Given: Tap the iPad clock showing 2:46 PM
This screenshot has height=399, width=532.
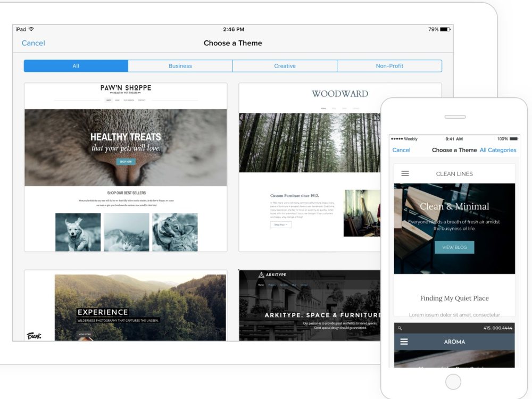Looking at the screenshot, I should (x=234, y=29).
